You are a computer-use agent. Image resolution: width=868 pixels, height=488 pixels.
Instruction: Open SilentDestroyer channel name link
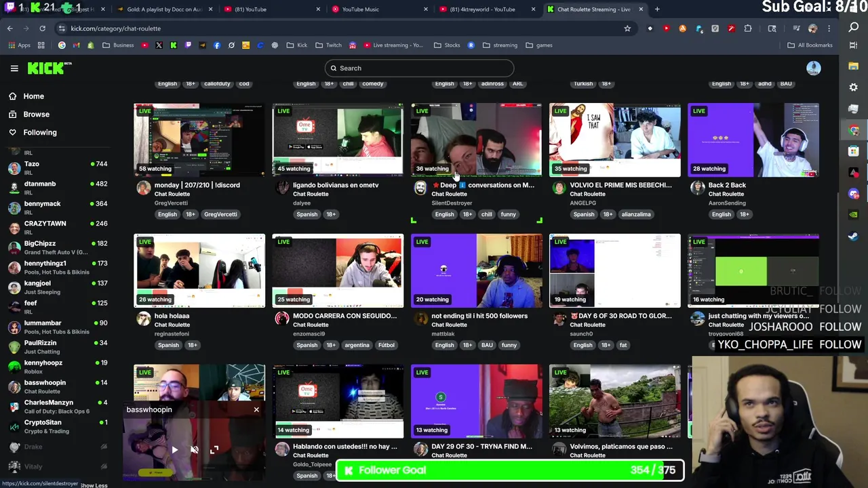click(x=452, y=203)
